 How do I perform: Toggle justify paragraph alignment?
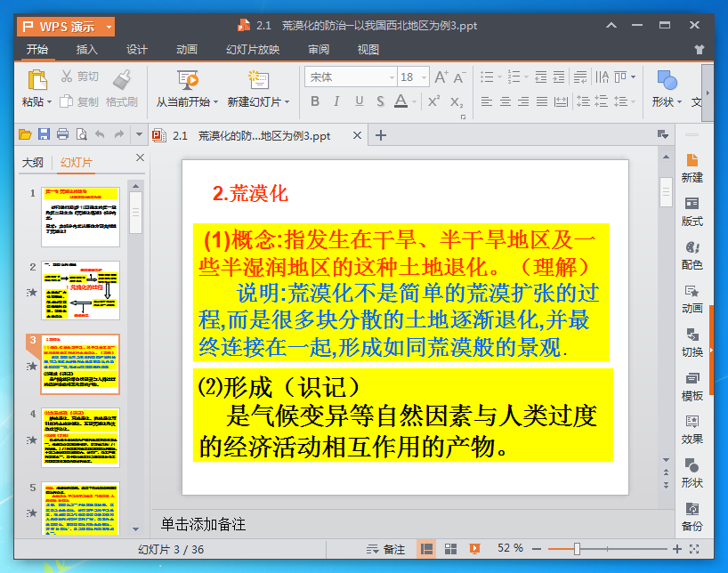coord(542,101)
